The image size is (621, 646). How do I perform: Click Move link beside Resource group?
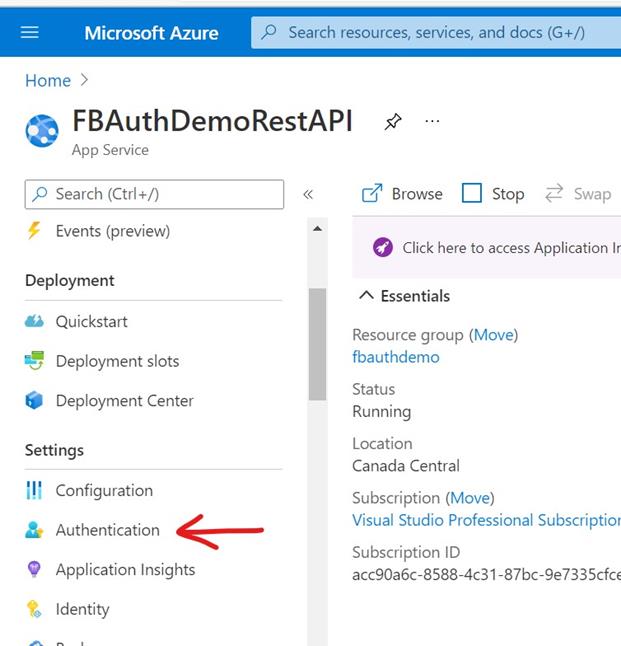pos(494,335)
